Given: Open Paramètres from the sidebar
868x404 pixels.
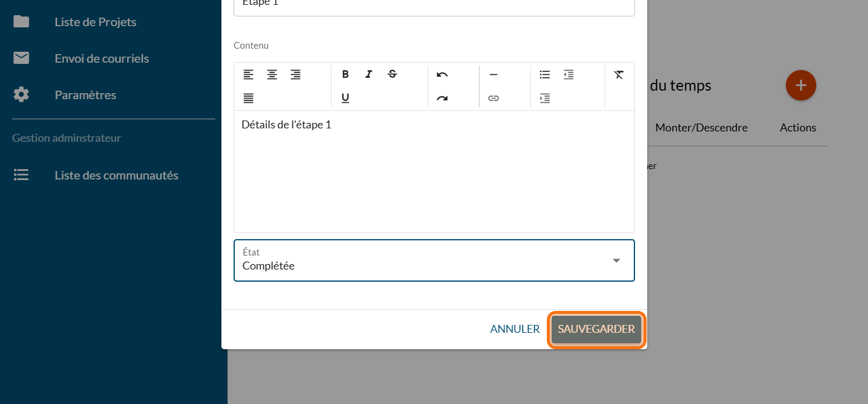Looking at the screenshot, I should coord(85,95).
